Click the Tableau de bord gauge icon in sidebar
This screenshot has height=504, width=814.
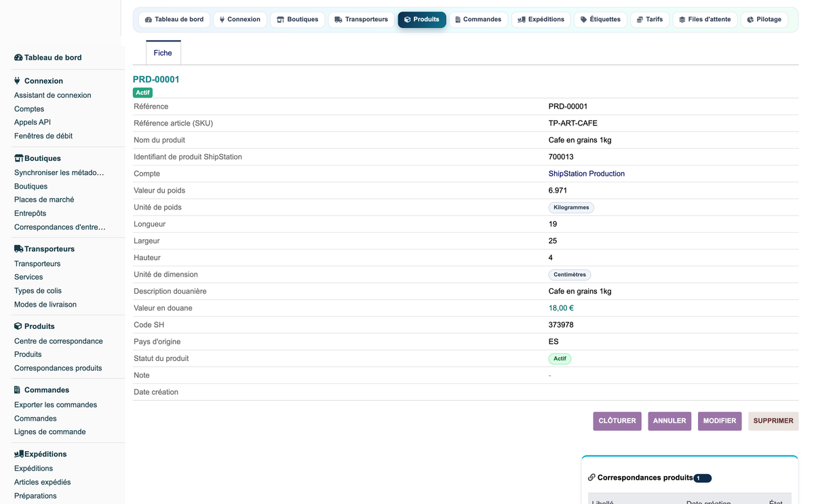click(x=18, y=58)
